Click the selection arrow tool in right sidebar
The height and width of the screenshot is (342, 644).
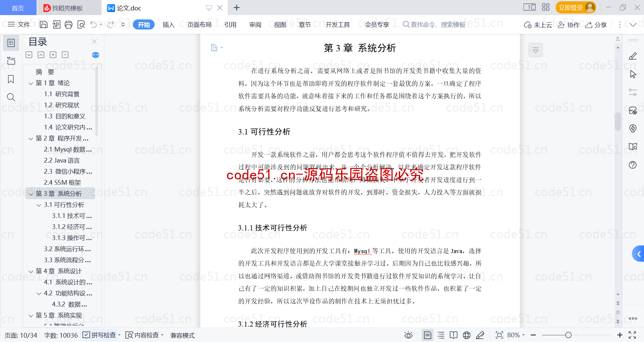pos(633,74)
